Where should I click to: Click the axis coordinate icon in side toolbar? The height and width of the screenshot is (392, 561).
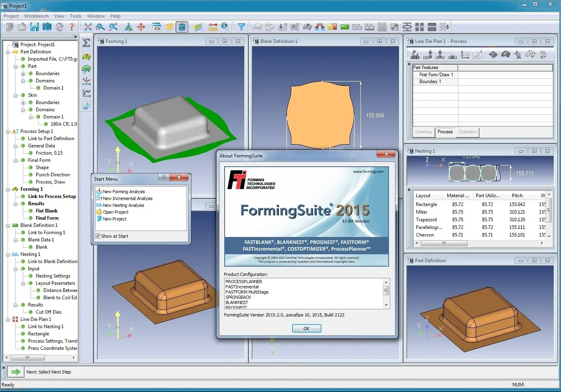pyautogui.click(x=86, y=81)
